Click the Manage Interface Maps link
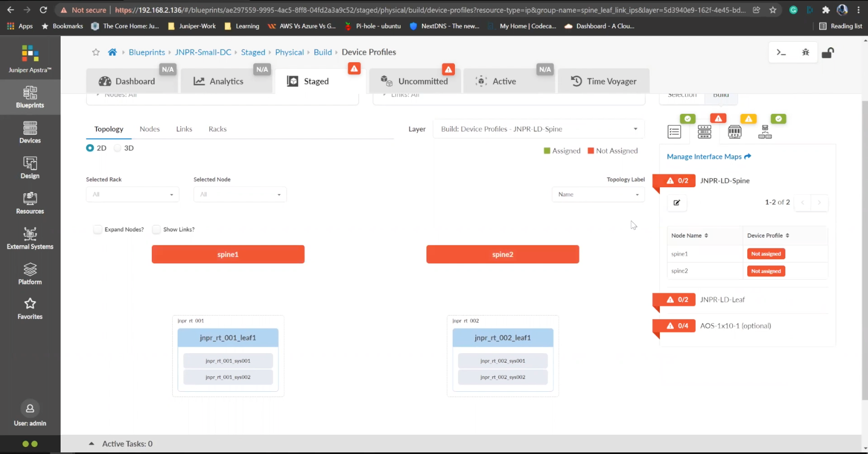This screenshot has height=454, width=868. [709, 157]
